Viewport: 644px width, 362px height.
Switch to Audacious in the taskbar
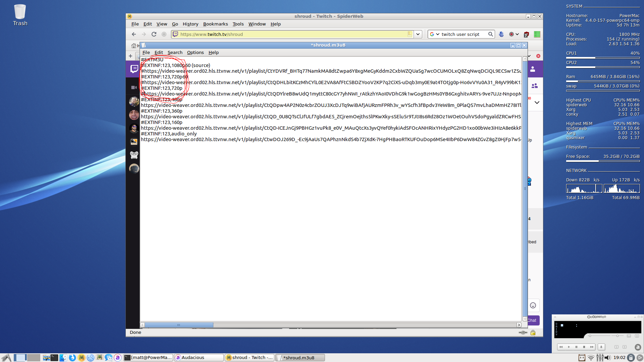pos(199,358)
